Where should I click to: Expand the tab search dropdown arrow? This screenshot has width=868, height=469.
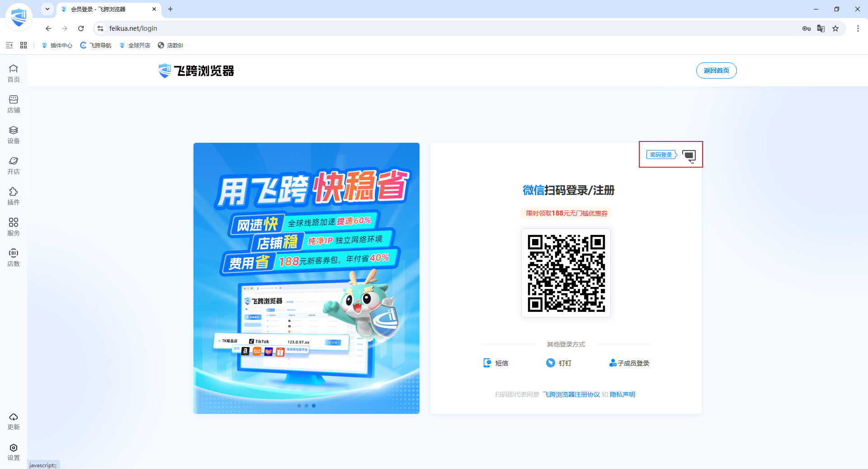click(47, 9)
